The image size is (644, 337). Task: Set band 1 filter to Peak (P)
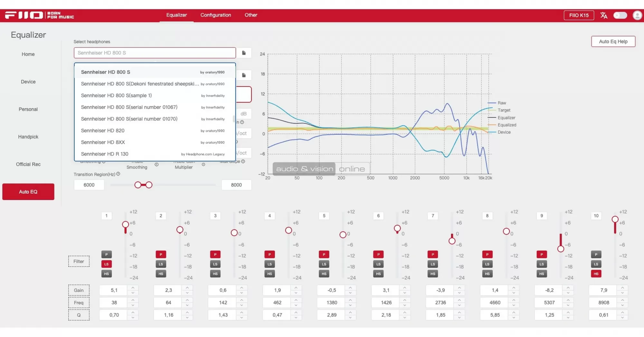pos(106,255)
